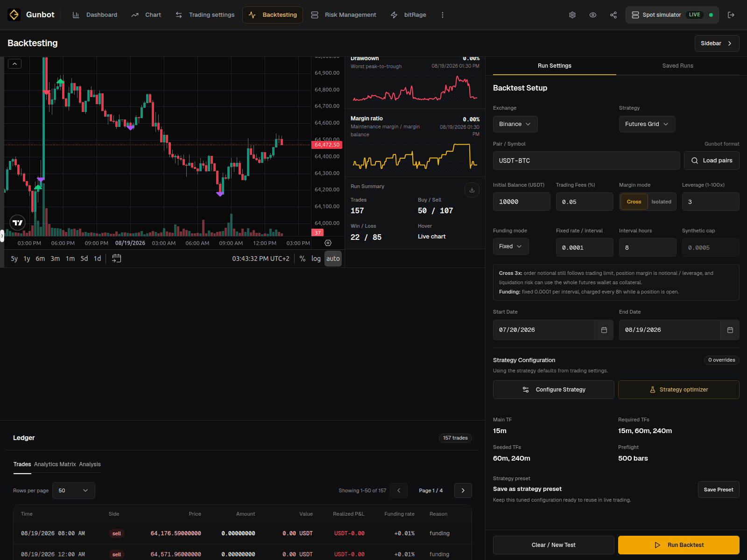This screenshot has width=747, height=560.
Task: Click the 0 overrides badge
Action: [x=722, y=360]
